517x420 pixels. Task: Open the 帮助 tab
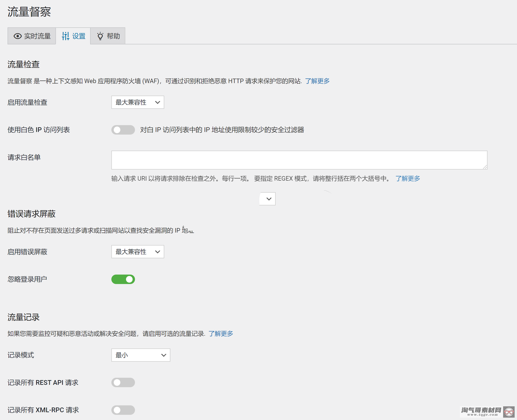[108, 36]
